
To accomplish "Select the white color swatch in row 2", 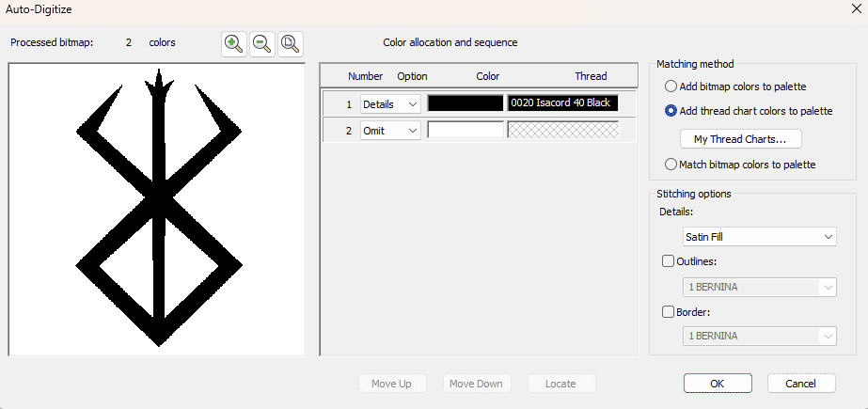I will point(465,130).
